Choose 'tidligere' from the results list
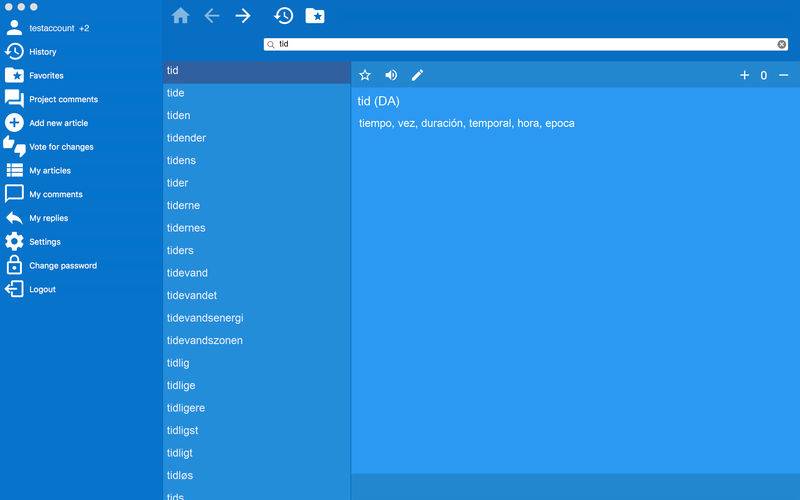The image size is (800, 500). coord(186,408)
